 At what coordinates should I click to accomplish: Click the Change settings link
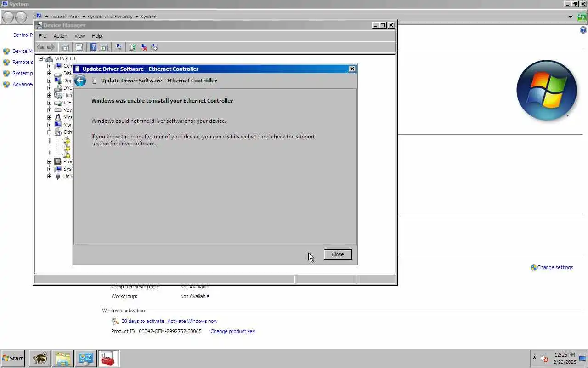point(555,267)
